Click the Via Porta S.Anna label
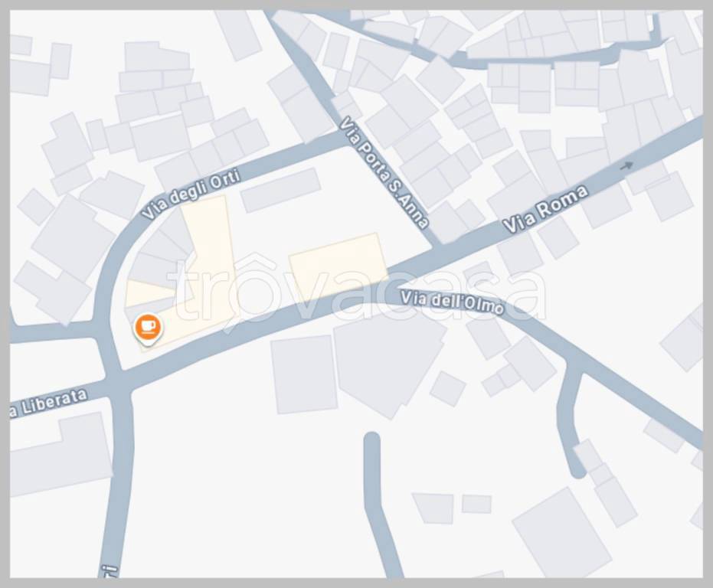 (x=384, y=172)
